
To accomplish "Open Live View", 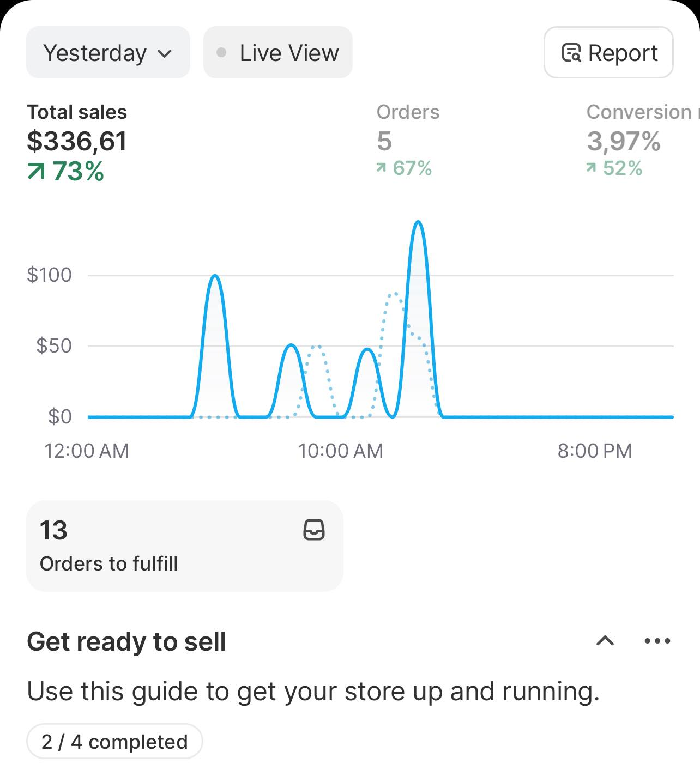I will tap(277, 53).
